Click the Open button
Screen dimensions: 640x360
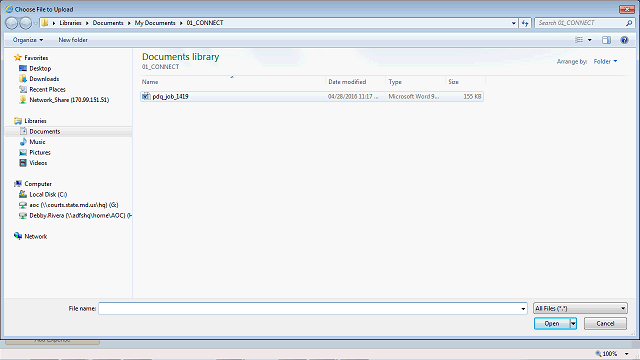[552, 324]
